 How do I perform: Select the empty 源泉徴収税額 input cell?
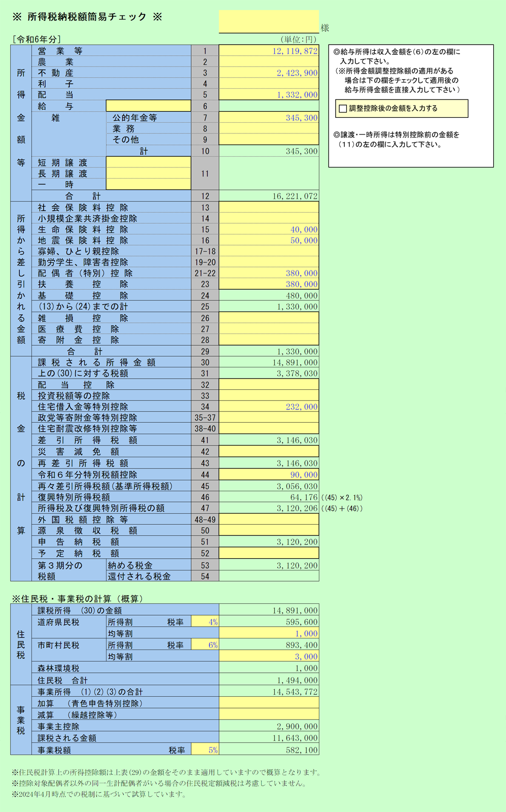click(x=269, y=530)
